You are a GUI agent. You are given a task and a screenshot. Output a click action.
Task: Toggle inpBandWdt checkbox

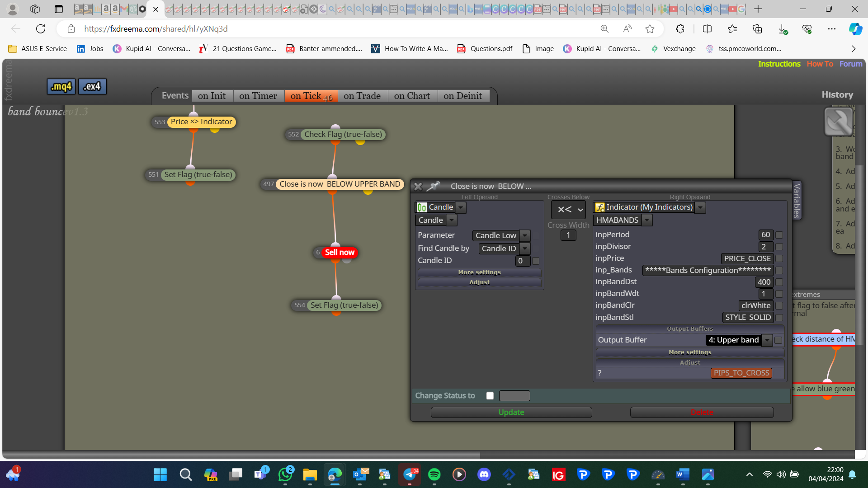[x=779, y=294]
